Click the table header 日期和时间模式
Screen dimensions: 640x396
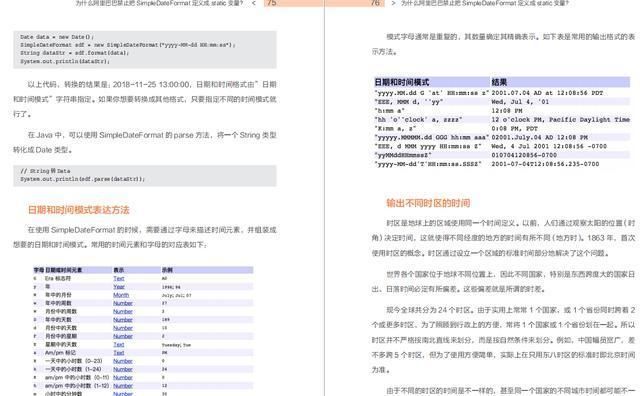click(x=402, y=82)
